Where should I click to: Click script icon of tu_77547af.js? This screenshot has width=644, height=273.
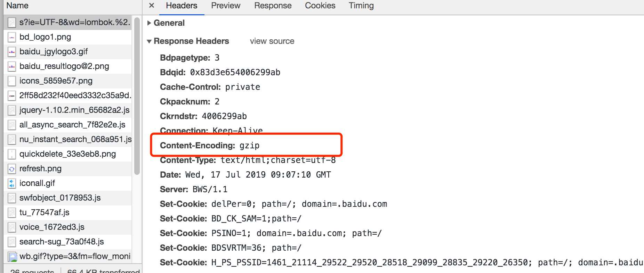(12, 213)
